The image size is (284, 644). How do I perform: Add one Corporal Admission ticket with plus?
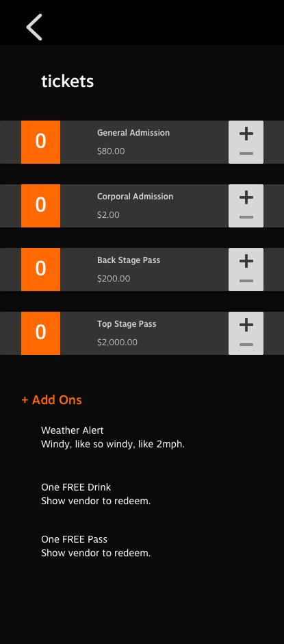[x=246, y=197]
